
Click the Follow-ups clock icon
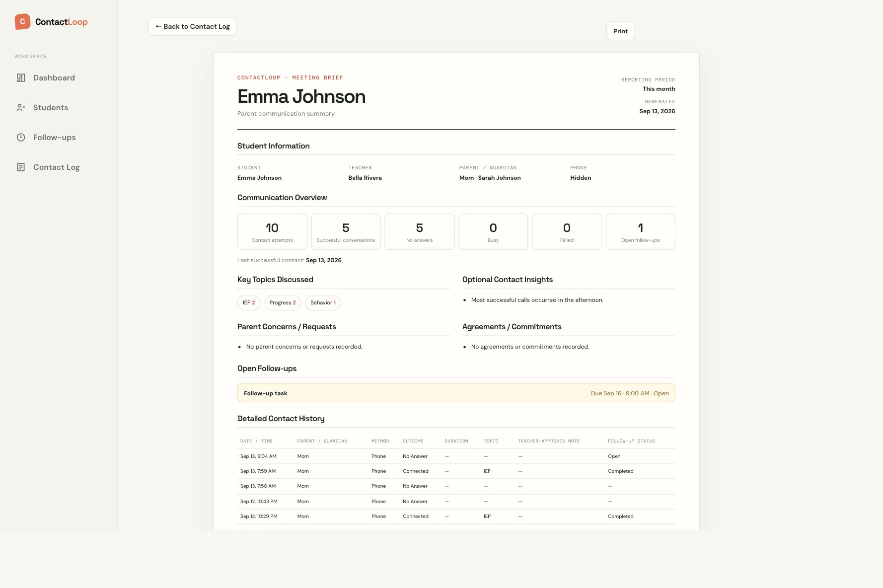(21, 138)
